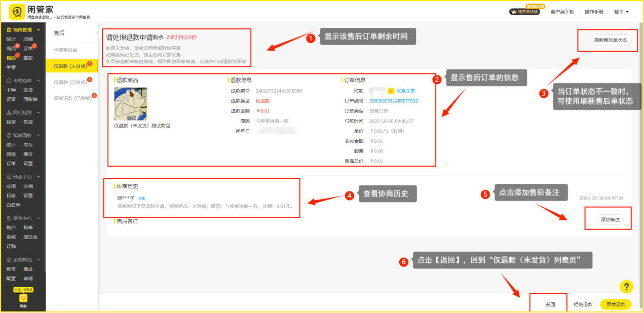Collapse the 资金中心 sidebar section arrow
The width and height of the screenshot is (644, 313).
[x=38, y=219]
